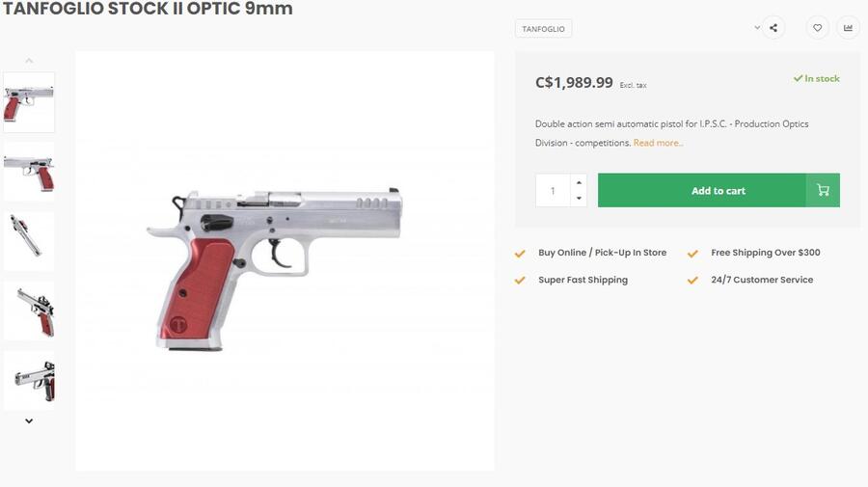
Task: Add product to wishlist with heart icon
Action: (x=817, y=28)
